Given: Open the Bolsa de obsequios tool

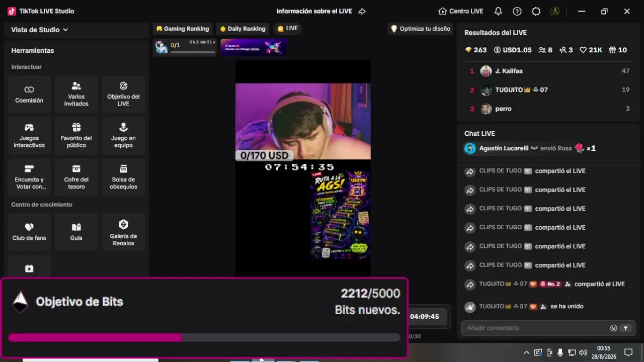Looking at the screenshot, I should [123, 177].
